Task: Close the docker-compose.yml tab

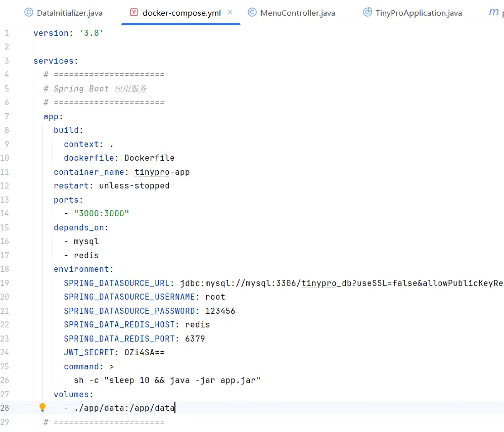Action: tap(231, 12)
